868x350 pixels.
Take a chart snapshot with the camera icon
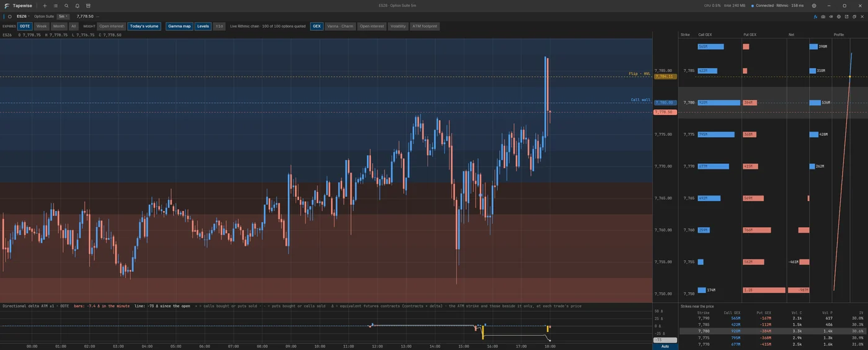[x=823, y=17]
